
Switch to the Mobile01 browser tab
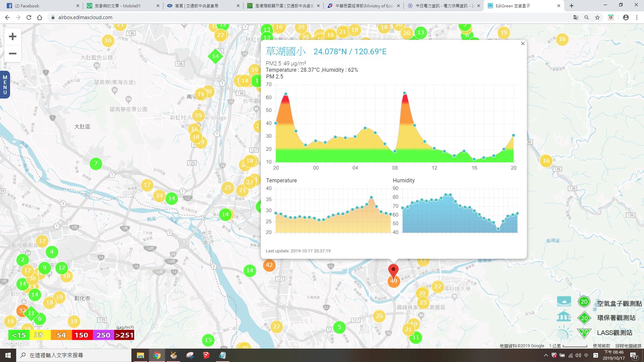(x=122, y=6)
